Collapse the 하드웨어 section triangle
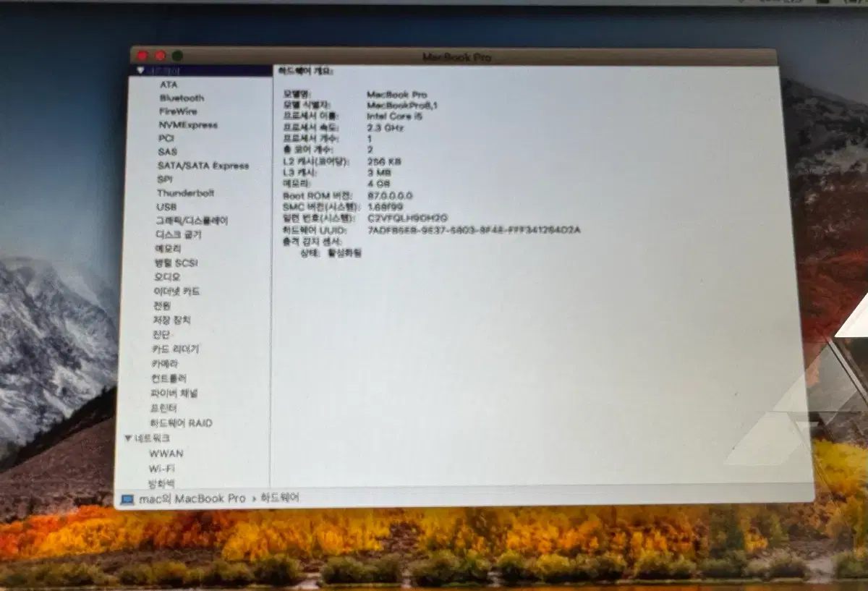 140,71
